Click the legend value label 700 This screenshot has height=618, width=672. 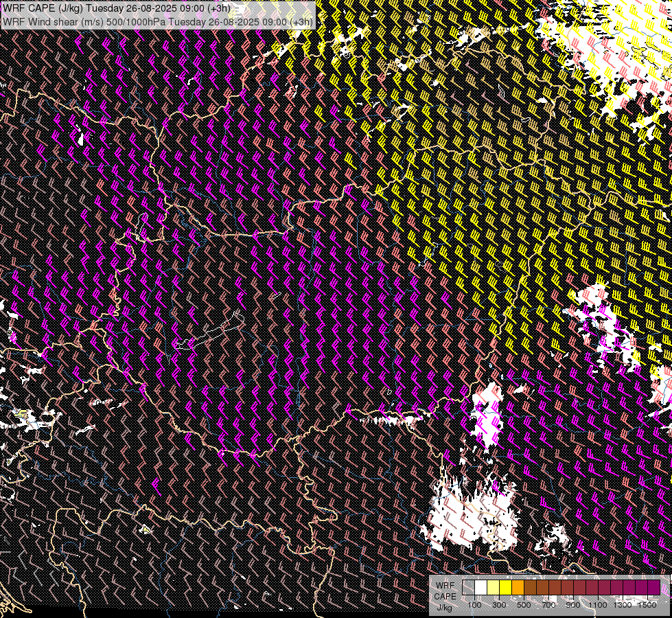[548, 605]
